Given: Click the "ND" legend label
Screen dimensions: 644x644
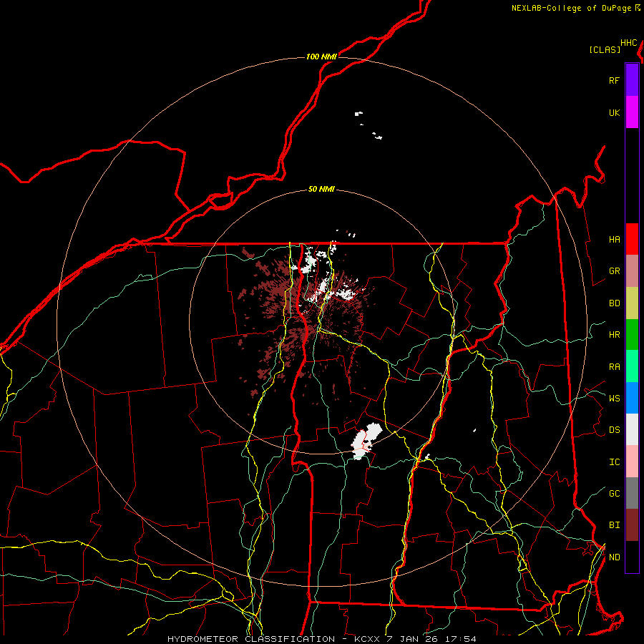Looking at the screenshot, I should coord(614,557).
